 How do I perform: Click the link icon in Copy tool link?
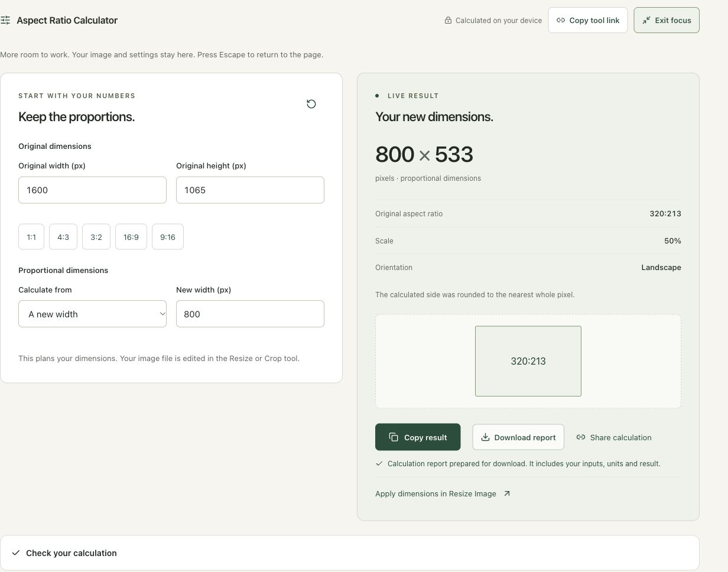pos(561,20)
